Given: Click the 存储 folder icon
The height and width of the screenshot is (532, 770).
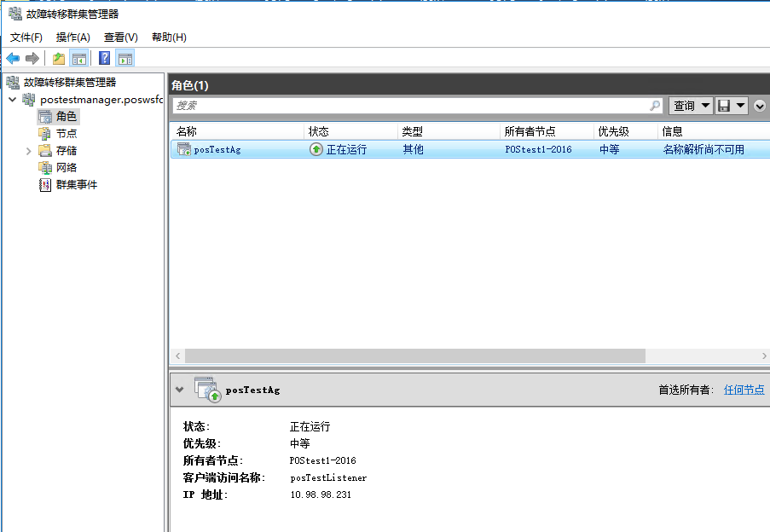Looking at the screenshot, I should [x=44, y=150].
